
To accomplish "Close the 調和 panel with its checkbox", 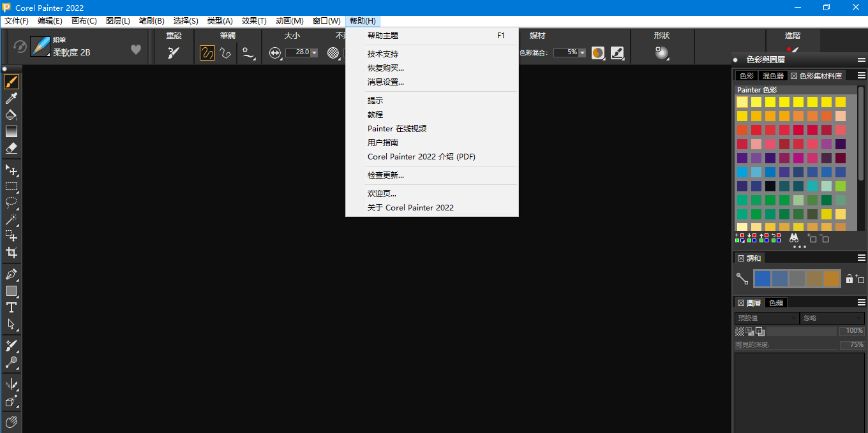I will click(x=741, y=258).
